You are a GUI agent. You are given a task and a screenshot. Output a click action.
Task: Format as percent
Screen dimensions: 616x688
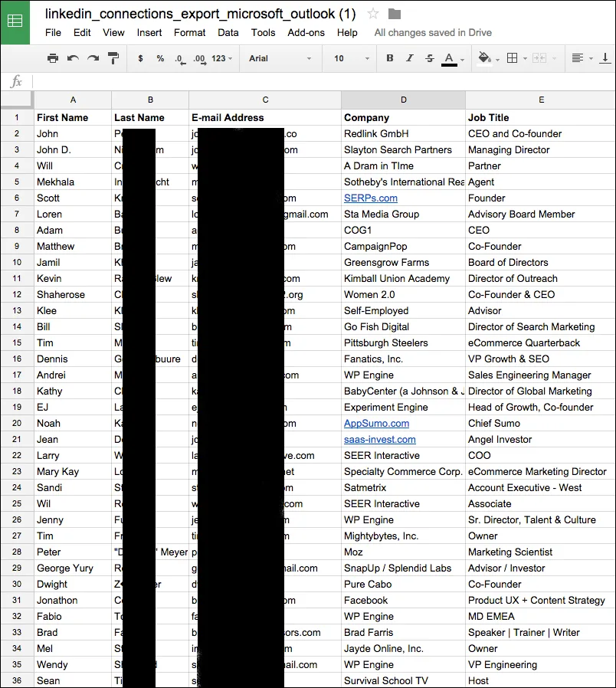(x=160, y=58)
